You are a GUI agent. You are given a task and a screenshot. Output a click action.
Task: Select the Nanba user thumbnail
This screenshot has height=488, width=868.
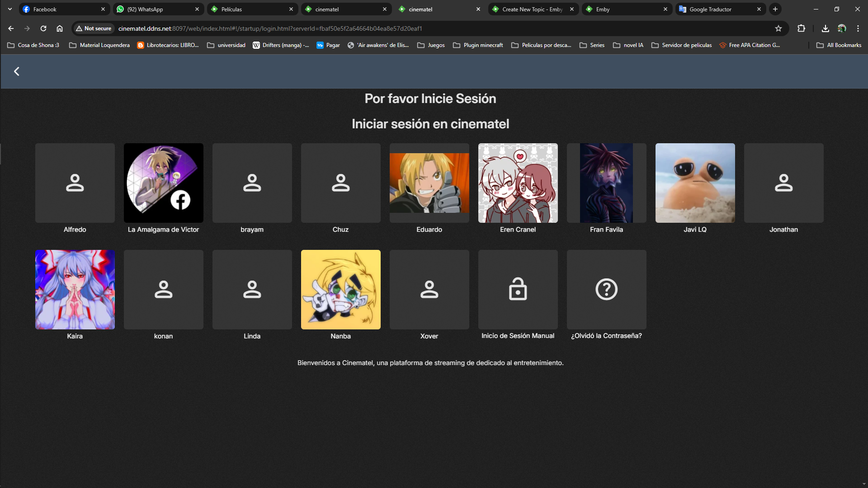tap(340, 290)
